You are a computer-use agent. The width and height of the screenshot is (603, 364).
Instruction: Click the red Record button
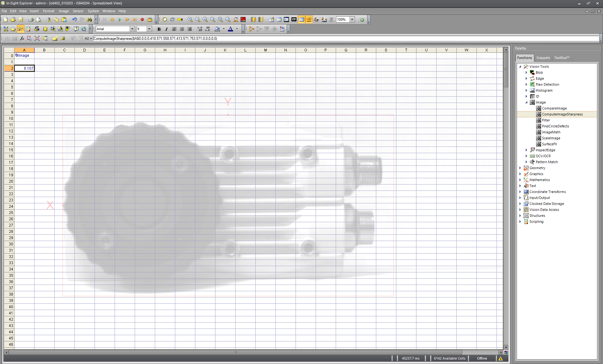[x=142, y=19]
